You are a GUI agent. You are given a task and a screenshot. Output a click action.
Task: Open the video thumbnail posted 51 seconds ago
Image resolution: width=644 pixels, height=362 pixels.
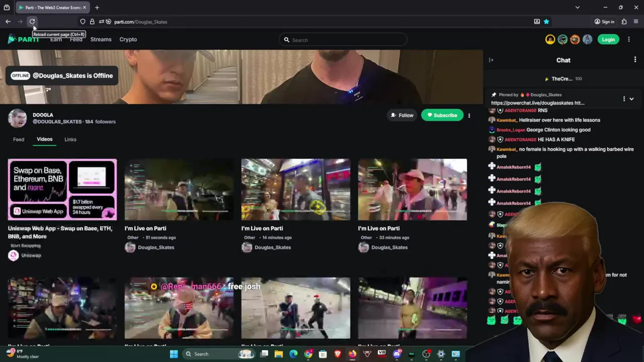point(179,190)
